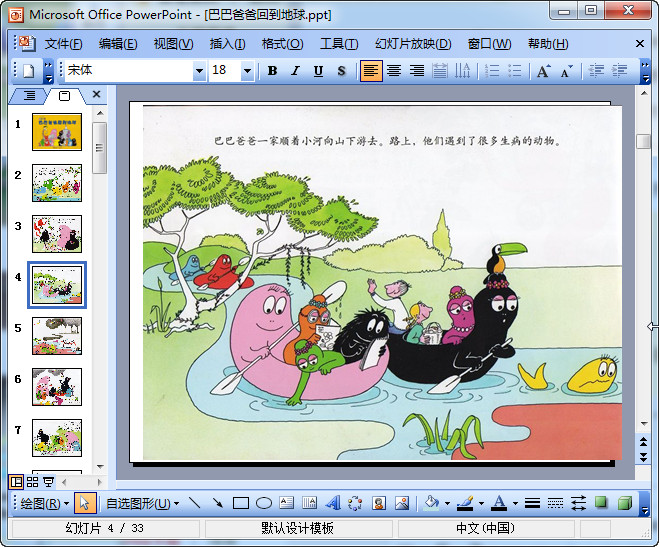Set center text alignment
Image resolution: width=659 pixels, height=547 pixels.
coord(394,71)
